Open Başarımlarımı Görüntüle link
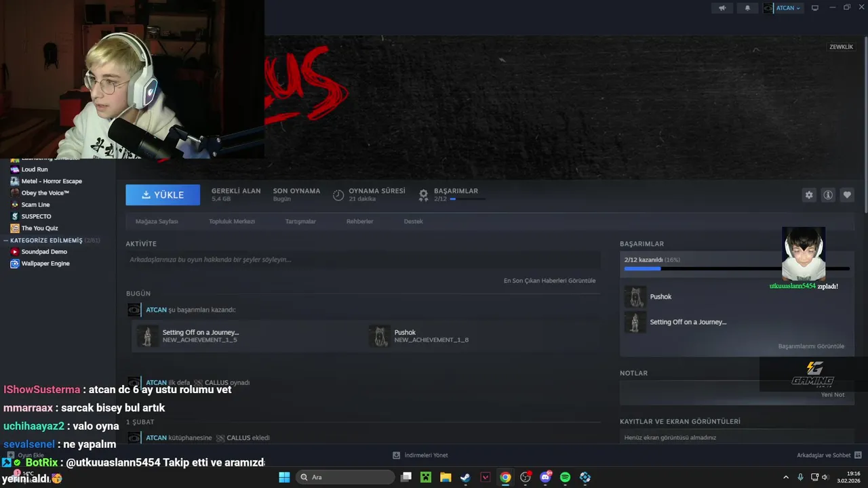This screenshot has height=488, width=868. point(811,346)
